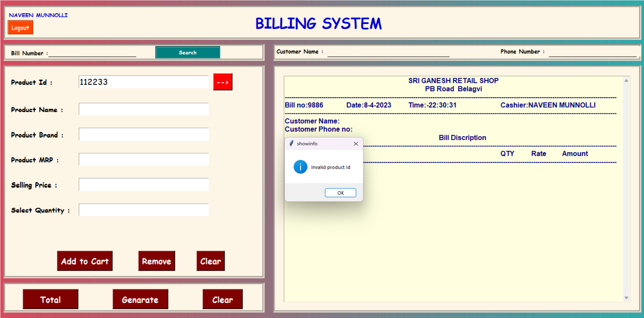644x318 pixels.
Task: Select the Product Name input field
Action: coord(144,109)
